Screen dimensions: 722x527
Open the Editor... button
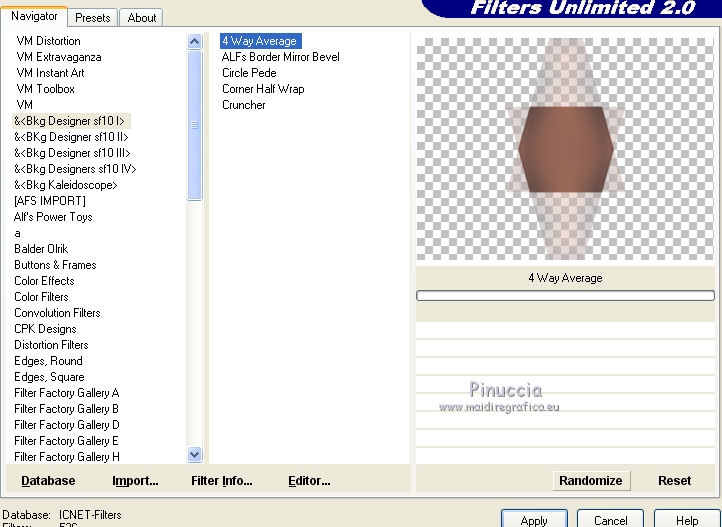[309, 481]
